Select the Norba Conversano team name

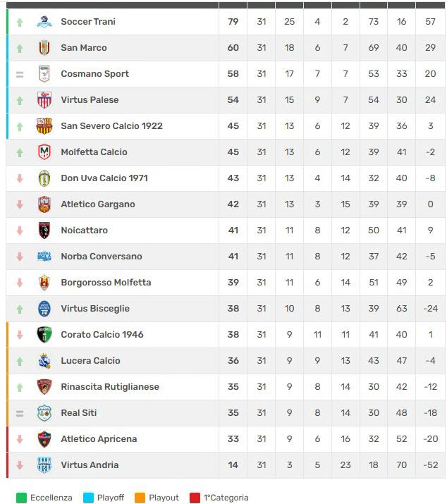click(101, 257)
